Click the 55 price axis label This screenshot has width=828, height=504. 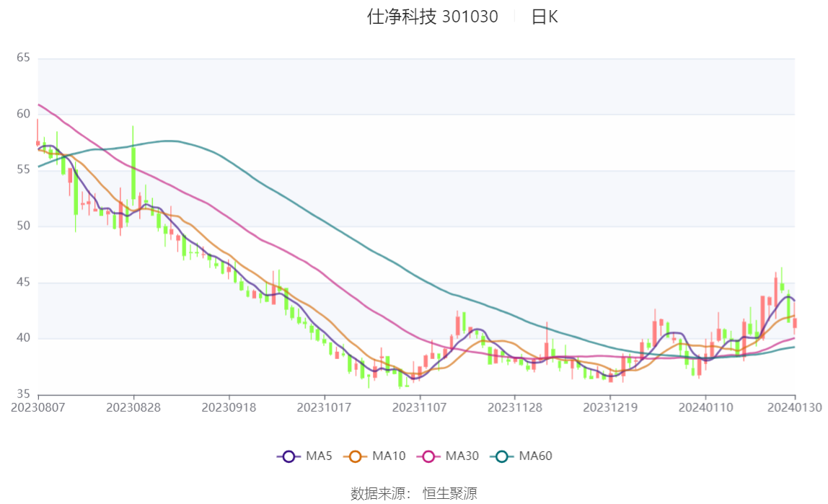coord(23,170)
